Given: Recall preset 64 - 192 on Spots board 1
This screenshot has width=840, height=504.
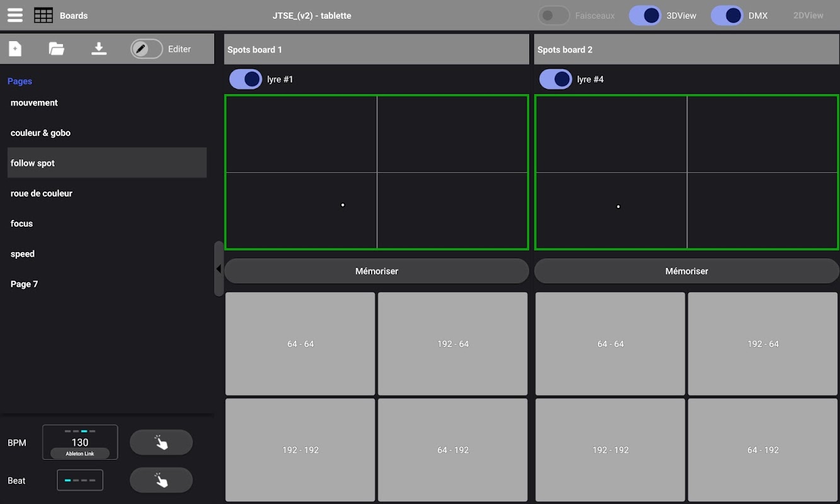Looking at the screenshot, I should pos(453,450).
